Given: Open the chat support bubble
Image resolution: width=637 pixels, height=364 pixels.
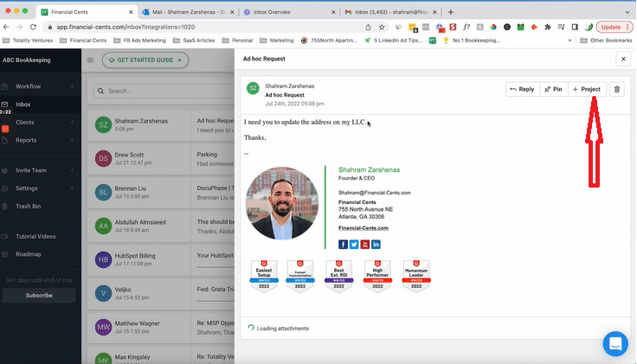Looking at the screenshot, I should pyautogui.click(x=615, y=344).
